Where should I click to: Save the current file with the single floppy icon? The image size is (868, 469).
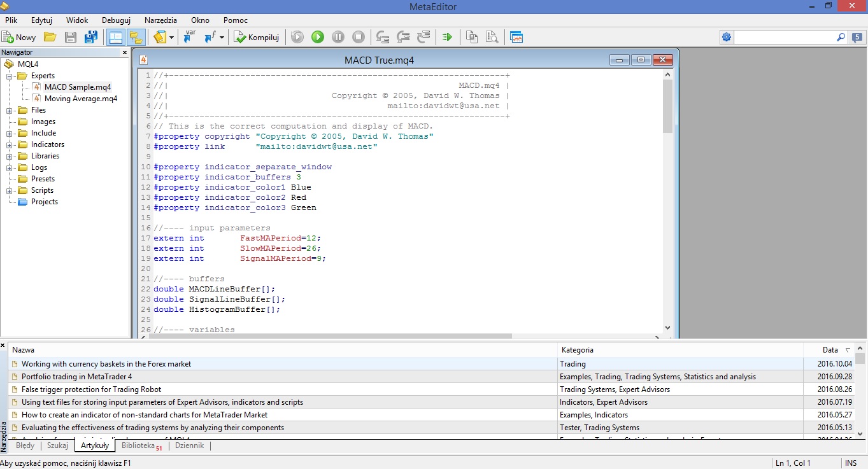coord(71,37)
